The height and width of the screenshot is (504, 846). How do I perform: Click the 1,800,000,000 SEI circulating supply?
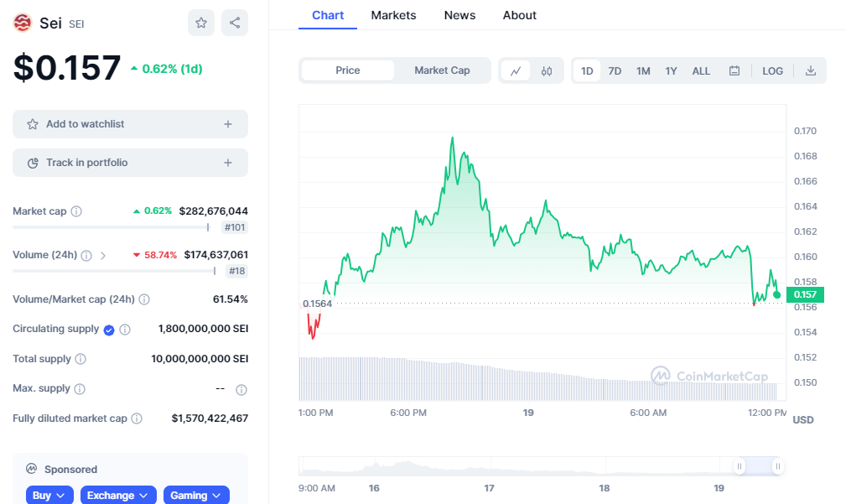point(204,329)
